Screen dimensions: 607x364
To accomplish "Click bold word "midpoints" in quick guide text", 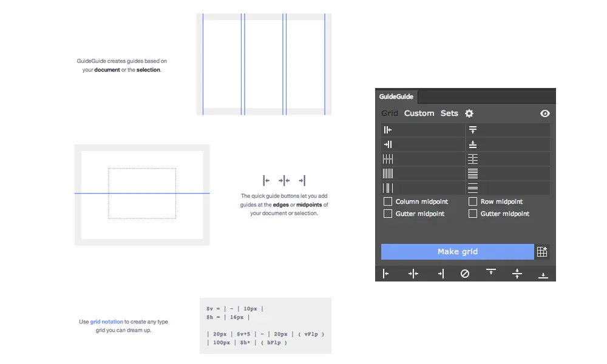I will coord(309,204).
